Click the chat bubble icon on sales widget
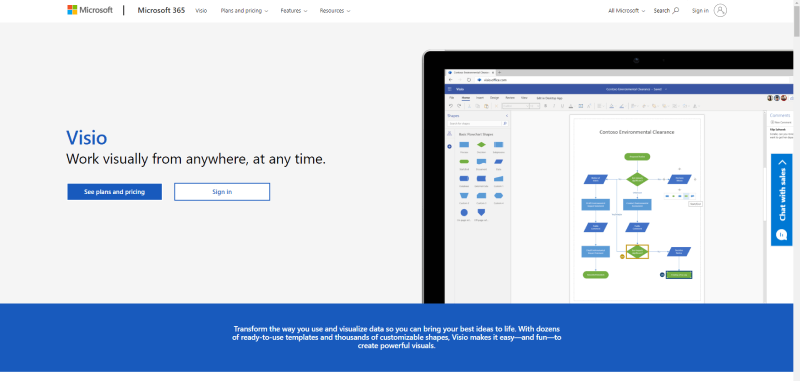The image size is (800, 381). 782,234
